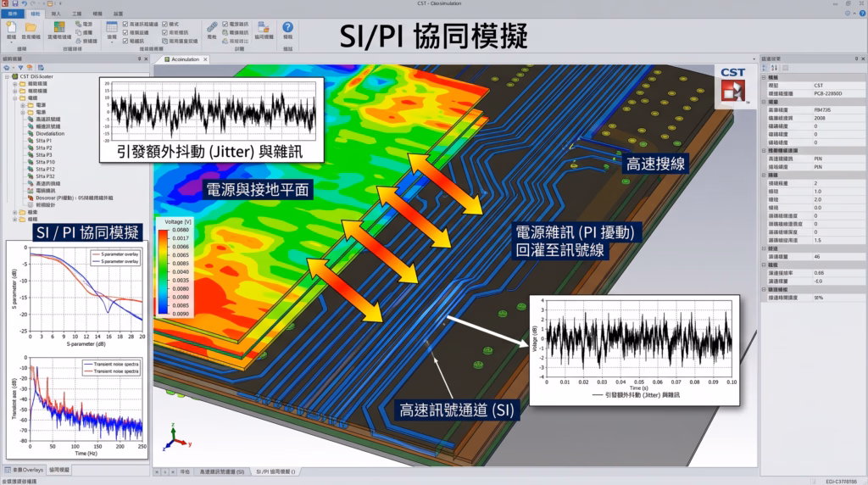The height and width of the screenshot is (485, 868).
Task: Click the Transient noise spectra chart
Action: pos(77,406)
